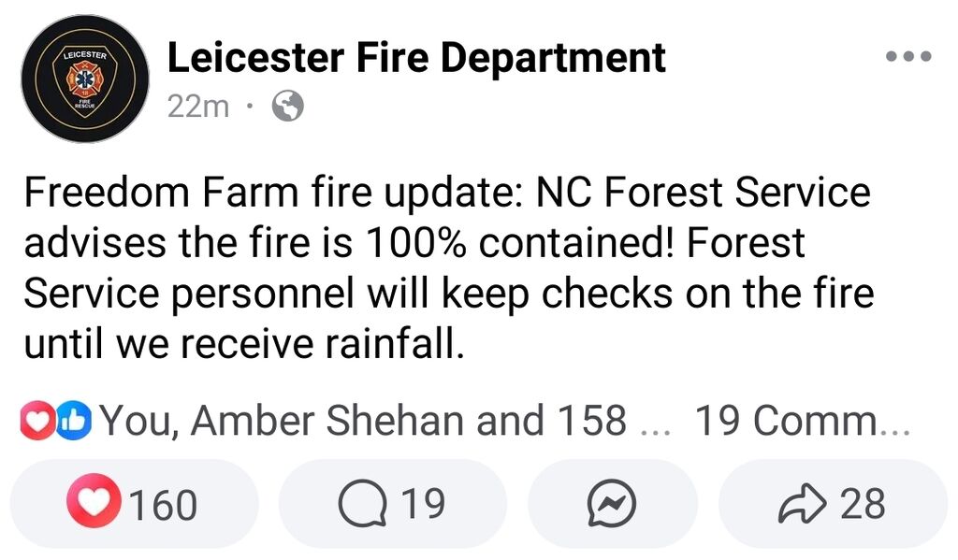958x560 pixels.
Task: Open the post via 22m timestamp
Action: (198, 107)
